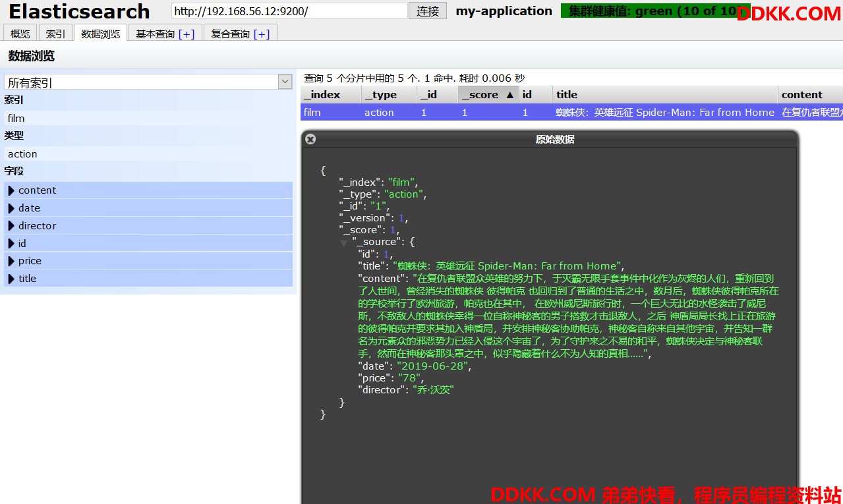Open the 复合查询 compound query tab
The height and width of the screenshot is (504, 843).
(x=231, y=34)
